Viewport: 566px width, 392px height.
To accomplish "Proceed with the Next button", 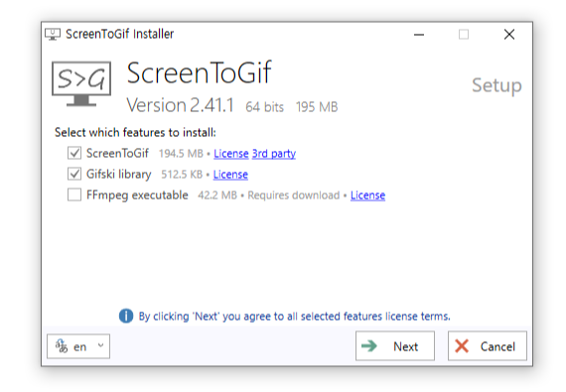I will [395, 345].
